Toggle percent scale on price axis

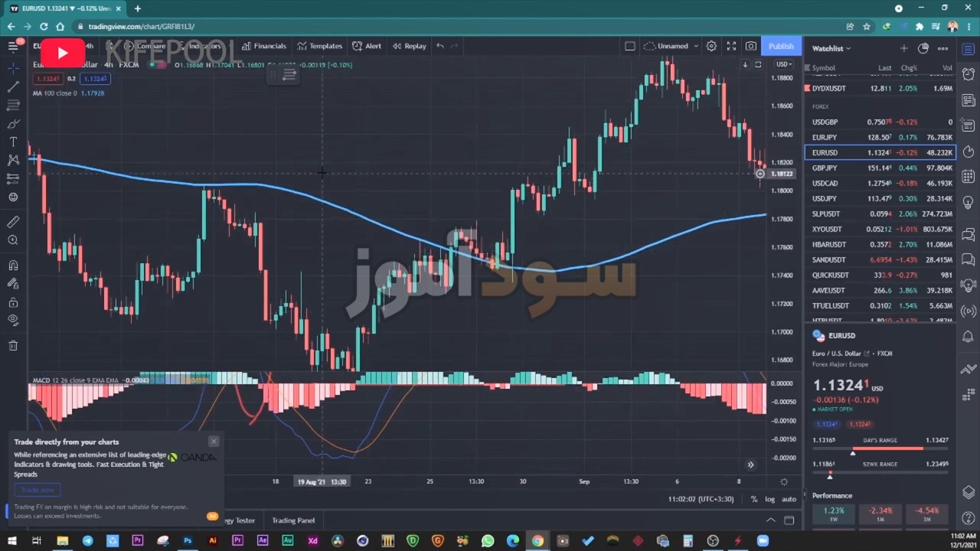(754, 499)
